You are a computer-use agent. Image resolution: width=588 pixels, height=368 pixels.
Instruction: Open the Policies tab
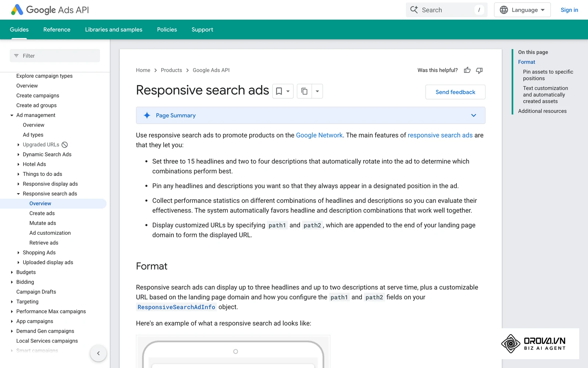pos(167,29)
